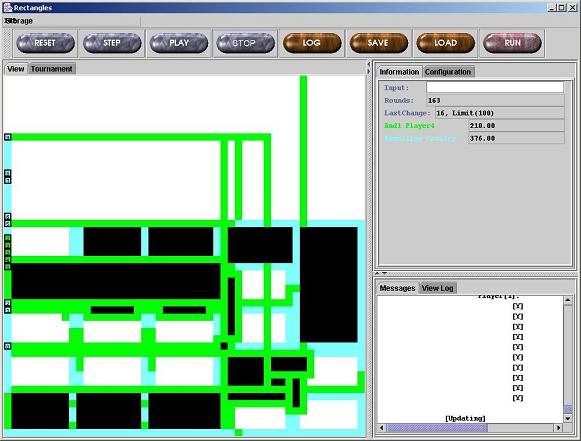
Task: Select the View tab
Action: 16,69
